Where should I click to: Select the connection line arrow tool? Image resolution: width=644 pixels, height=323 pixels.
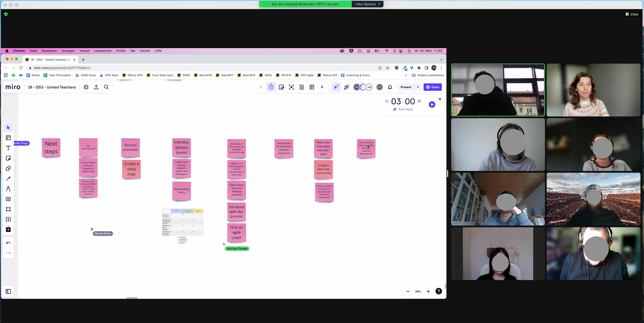[8, 179]
